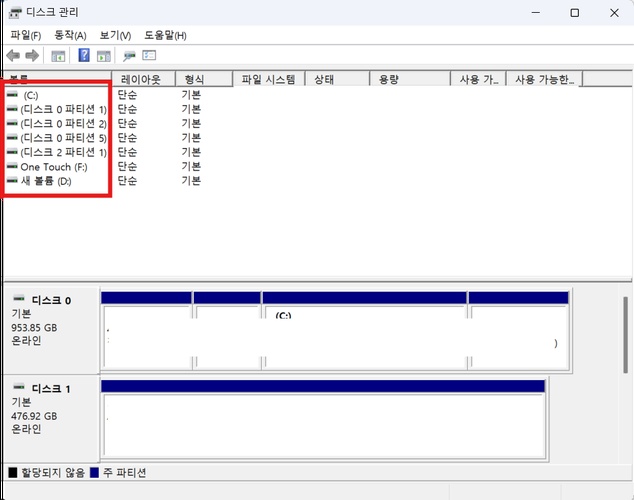The height and width of the screenshot is (500, 634).
Task: Click the drive icon beside (C:) in the list
Action: pyautogui.click(x=13, y=95)
